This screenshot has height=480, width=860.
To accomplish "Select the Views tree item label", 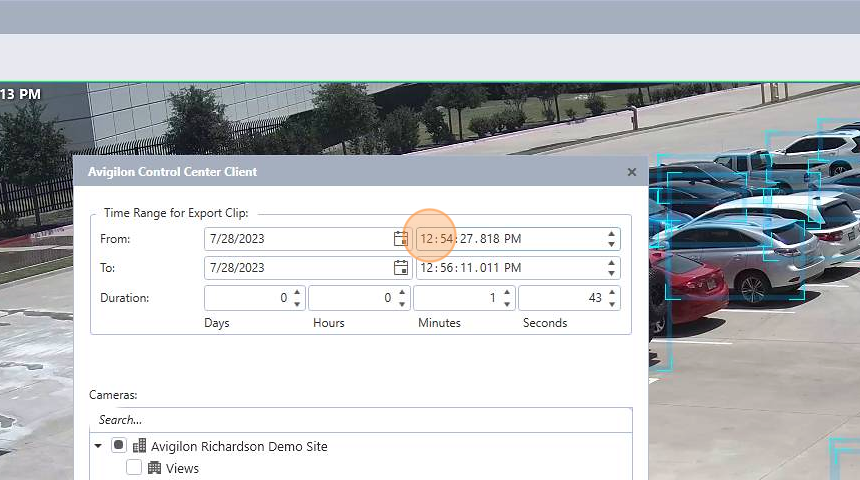I will click(x=182, y=468).
